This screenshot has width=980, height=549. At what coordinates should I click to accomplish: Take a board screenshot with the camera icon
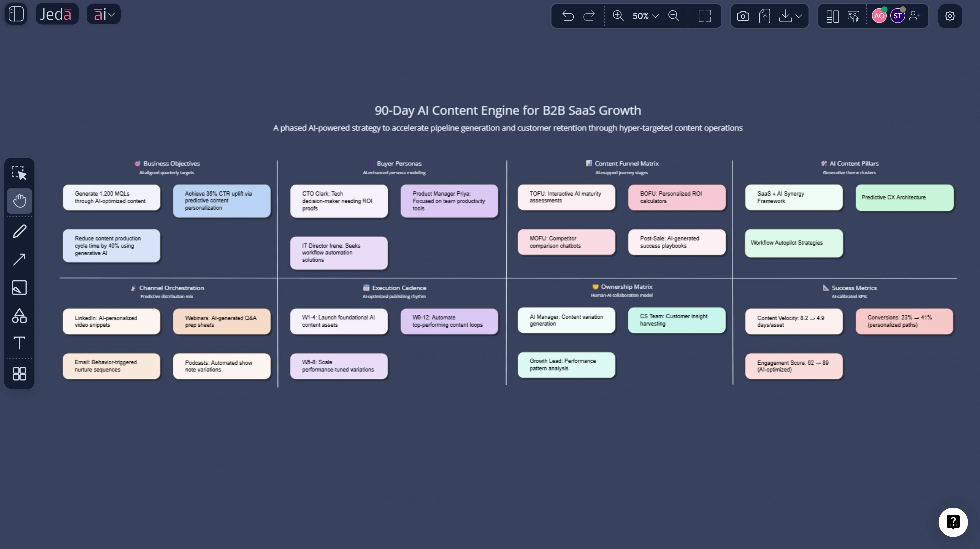coord(743,16)
